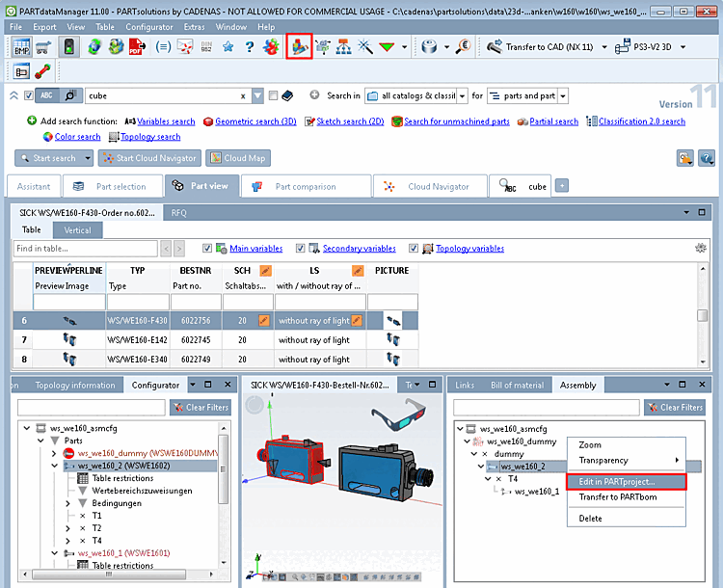
Task: Click the PS3-V2 3D export button
Action: 644,47
